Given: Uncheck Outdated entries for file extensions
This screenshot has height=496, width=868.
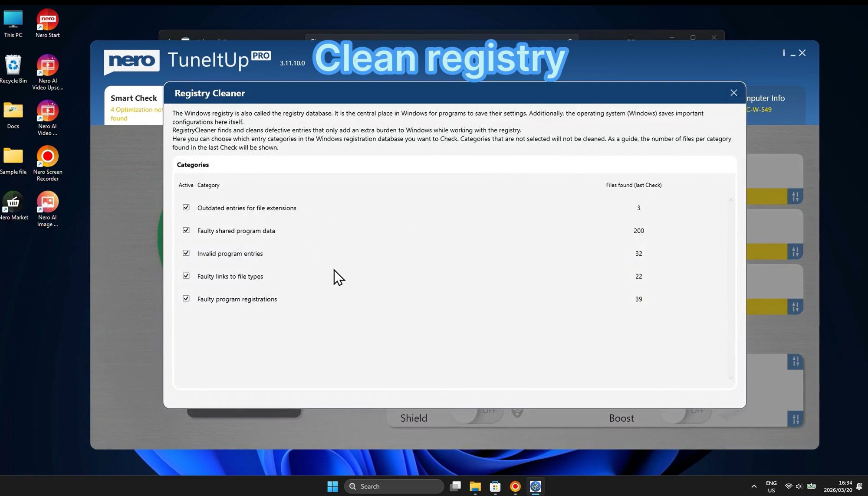Looking at the screenshot, I should [186, 207].
